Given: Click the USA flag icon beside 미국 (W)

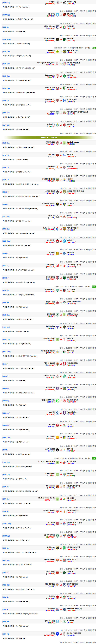Looking at the screenshot, I should click(x=58, y=2).
